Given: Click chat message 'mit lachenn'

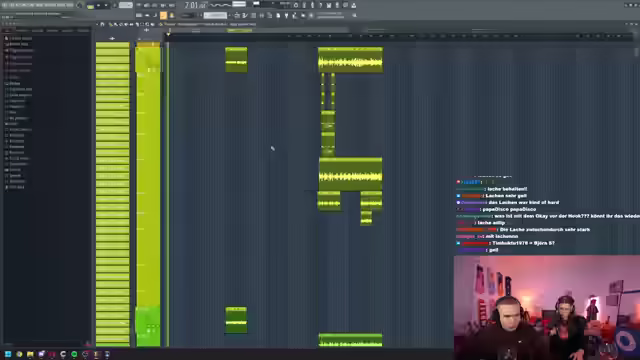Looking at the screenshot, I should click(x=502, y=236).
